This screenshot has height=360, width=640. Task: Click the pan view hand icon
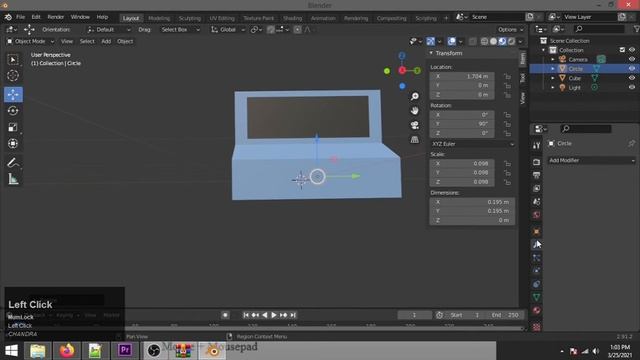(x=415, y=111)
